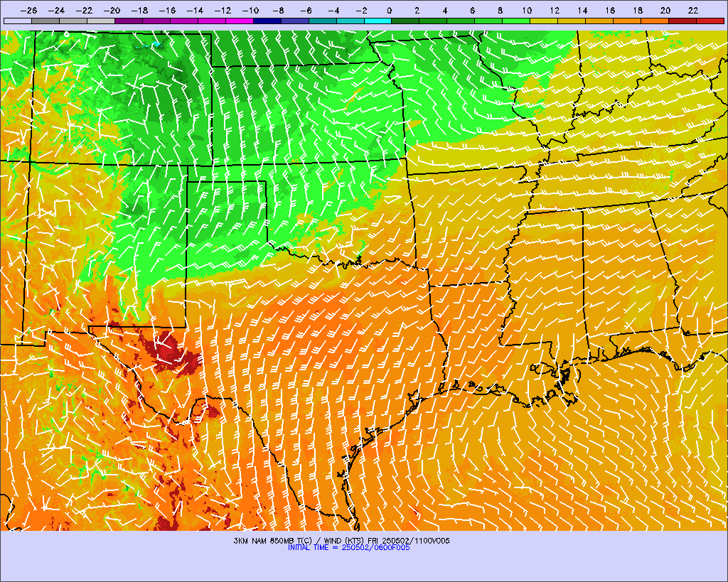
Task: Click the dark red swatch between 20 and 22
Action: [x=682, y=21]
